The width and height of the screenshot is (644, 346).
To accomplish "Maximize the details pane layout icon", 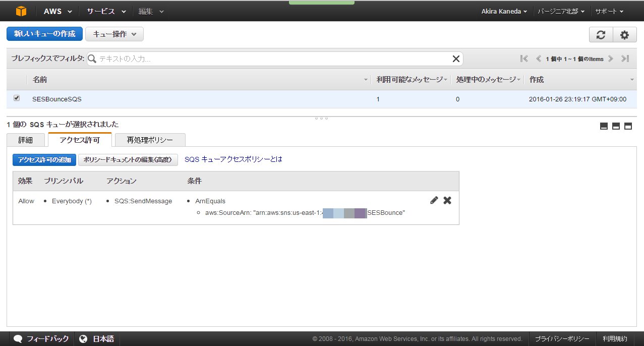I will tap(628, 126).
